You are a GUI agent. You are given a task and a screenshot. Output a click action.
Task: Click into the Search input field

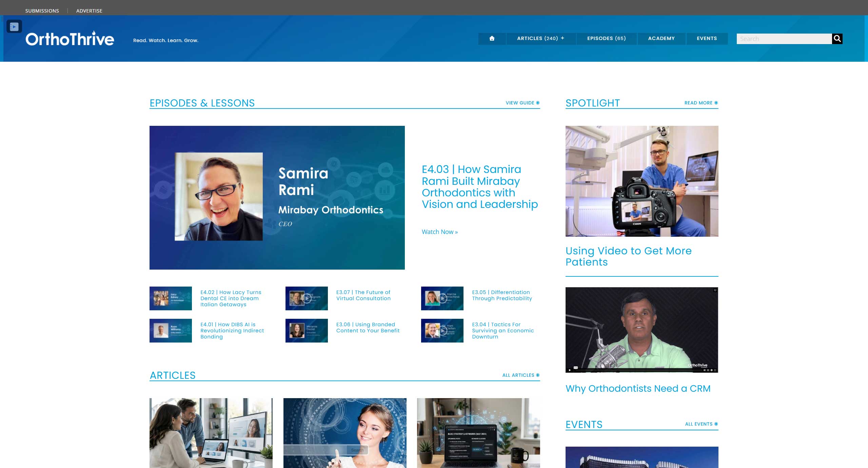click(784, 39)
